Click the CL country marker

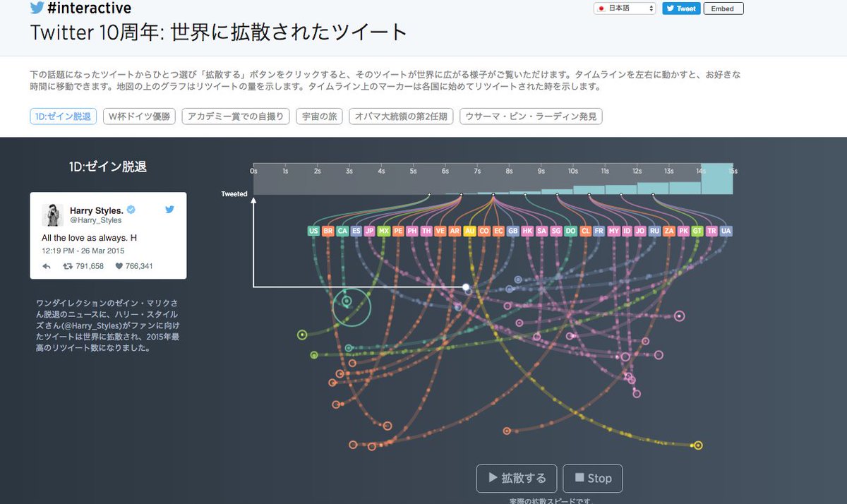[x=584, y=231]
